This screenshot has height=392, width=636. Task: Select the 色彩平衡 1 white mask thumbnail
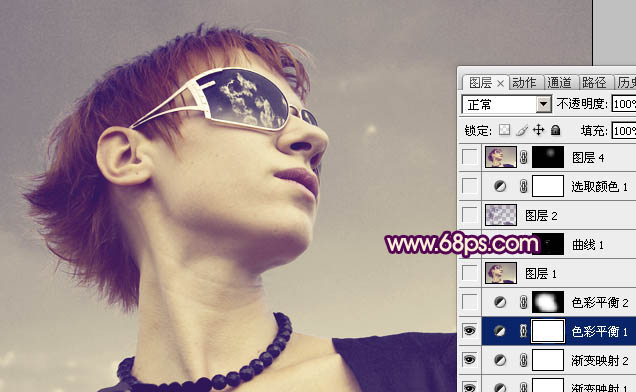pyautogui.click(x=548, y=332)
